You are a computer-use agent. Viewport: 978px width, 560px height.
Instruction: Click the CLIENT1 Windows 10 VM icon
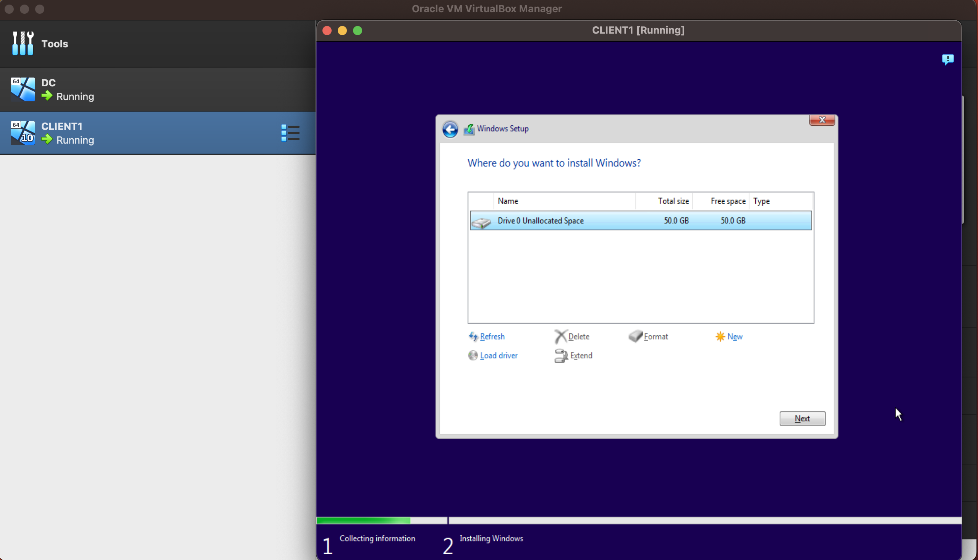pos(23,133)
